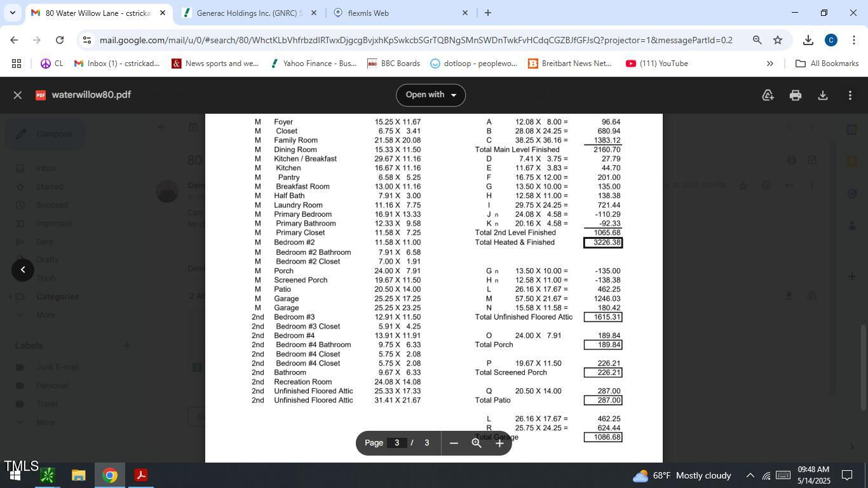Close the Generac Holdings tab

click(x=314, y=13)
